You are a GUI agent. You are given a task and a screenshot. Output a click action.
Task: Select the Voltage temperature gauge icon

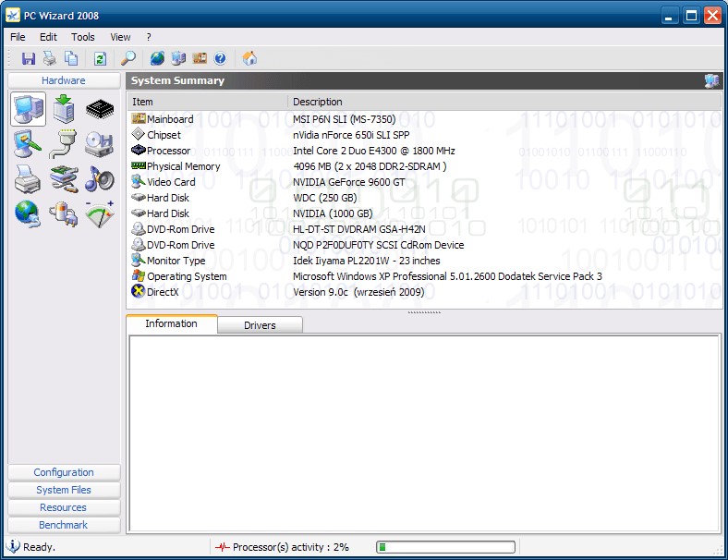[x=100, y=214]
